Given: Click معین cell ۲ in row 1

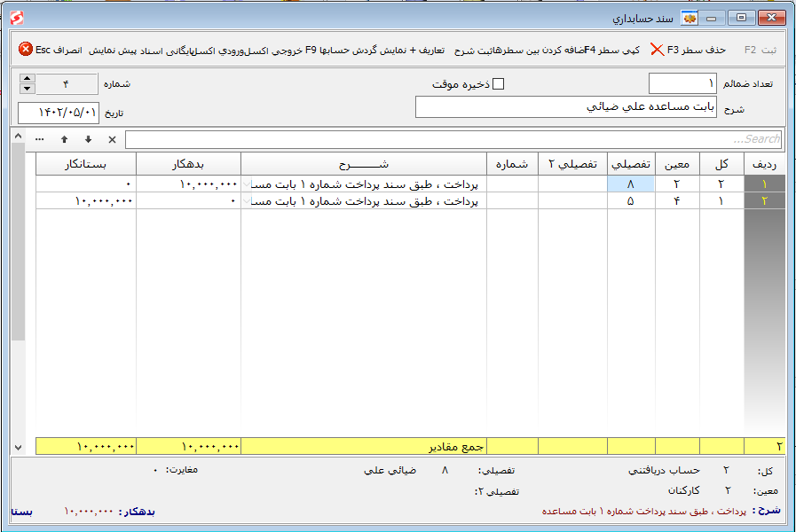Looking at the screenshot, I should coord(677,184).
